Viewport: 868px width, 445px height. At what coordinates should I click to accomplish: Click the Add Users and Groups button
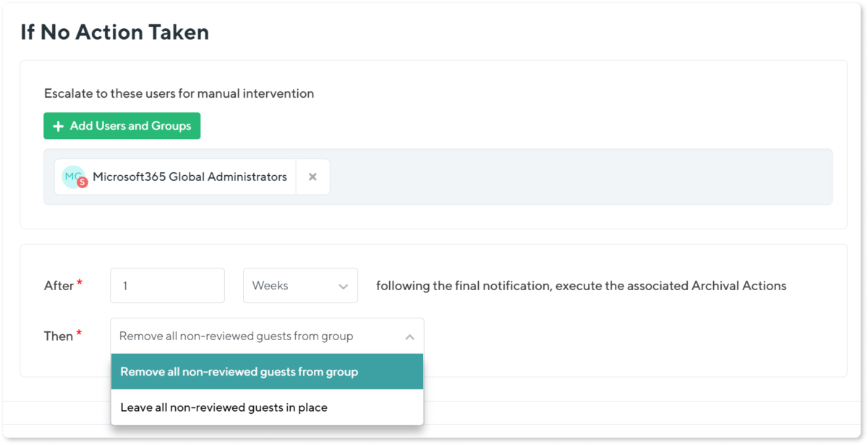(x=122, y=125)
